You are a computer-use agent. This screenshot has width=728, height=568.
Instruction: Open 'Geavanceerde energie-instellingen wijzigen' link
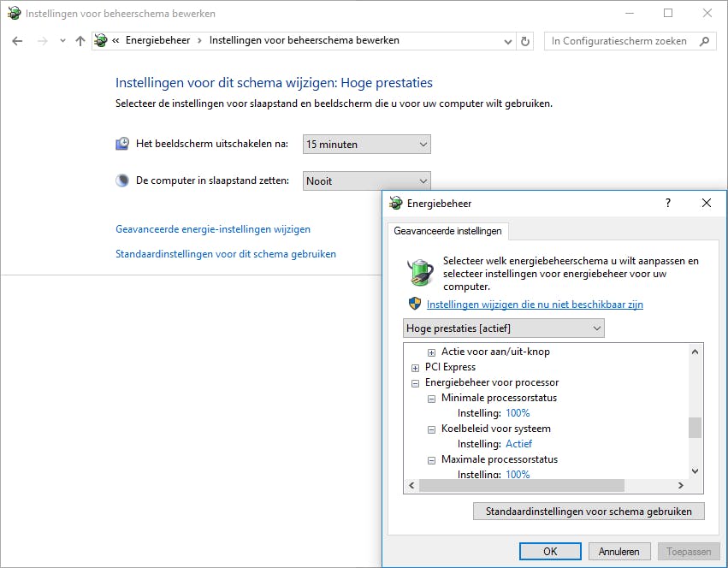(x=213, y=229)
